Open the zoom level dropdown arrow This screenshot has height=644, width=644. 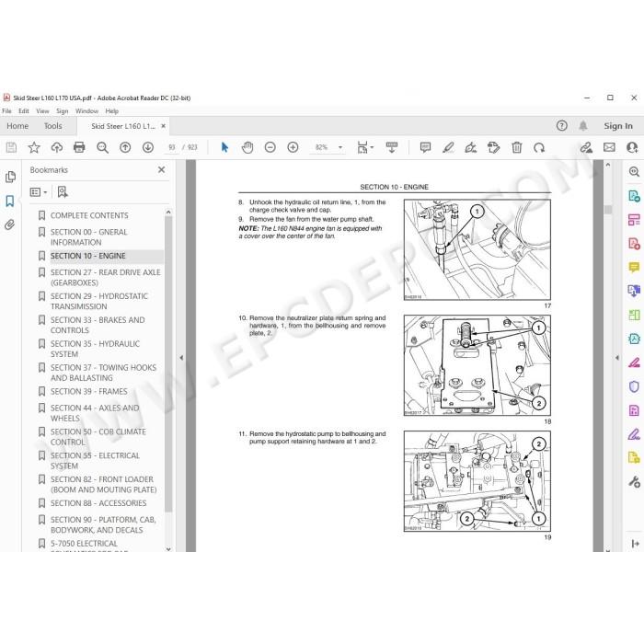(340, 147)
